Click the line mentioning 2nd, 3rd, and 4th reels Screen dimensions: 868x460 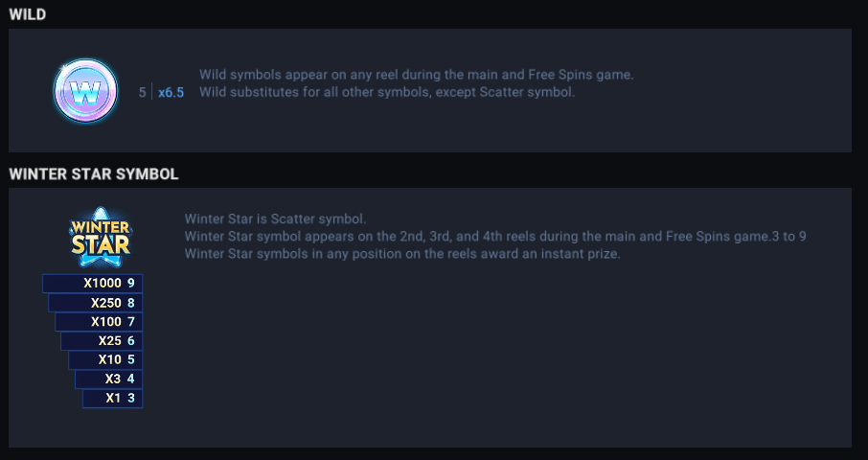(495, 236)
